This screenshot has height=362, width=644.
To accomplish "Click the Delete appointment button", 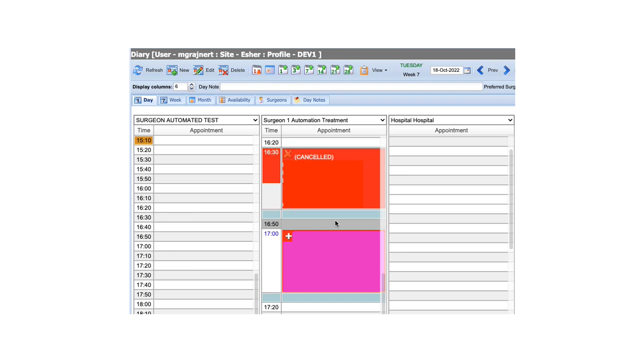I will (x=231, y=70).
